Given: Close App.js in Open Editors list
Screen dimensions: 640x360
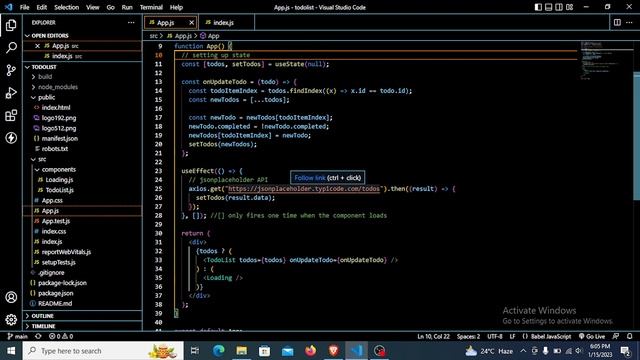Looking at the screenshot, I should click(x=37, y=46).
